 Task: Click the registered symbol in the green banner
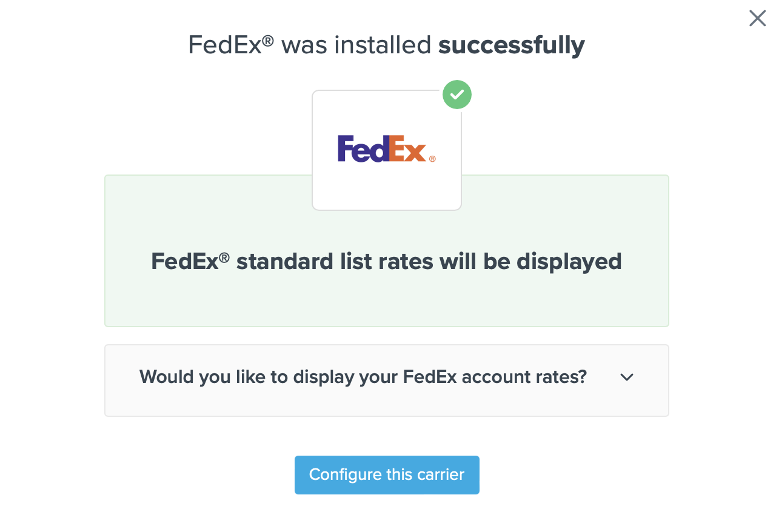(224, 258)
